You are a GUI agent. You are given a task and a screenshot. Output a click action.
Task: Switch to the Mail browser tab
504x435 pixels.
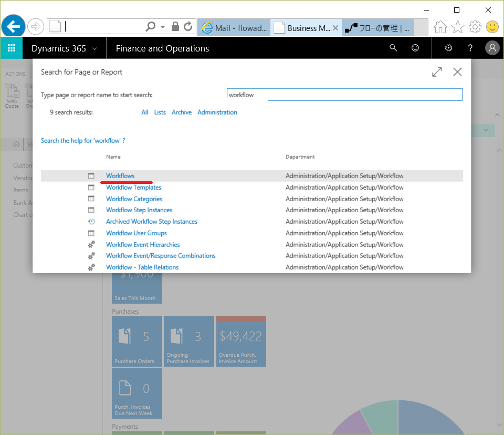coord(234,28)
